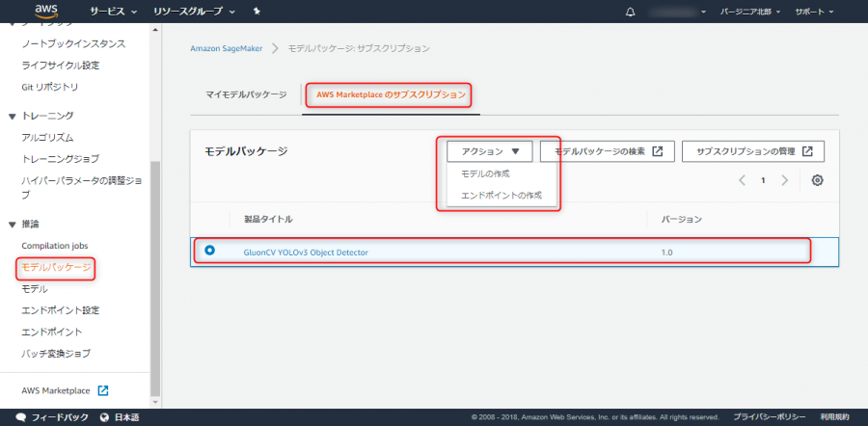This screenshot has width=868, height=426.
Task: Toggle the アクション dropdown button
Action: [x=489, y=151]
